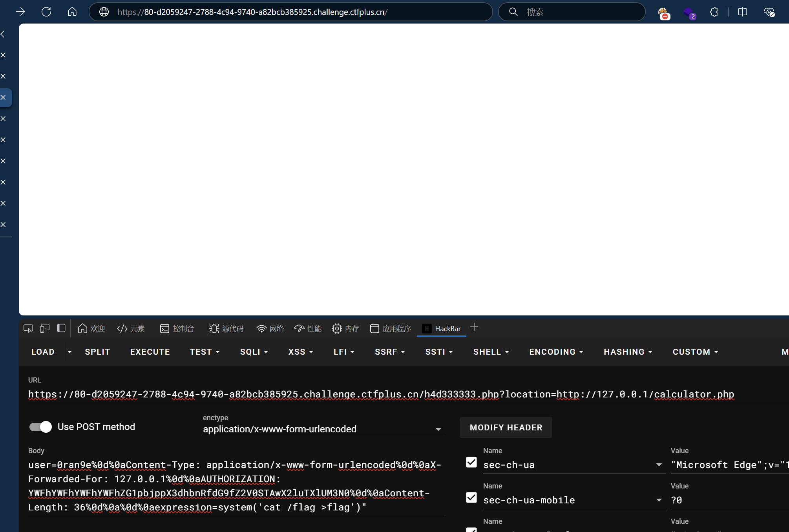
Task: Collapse sidebar with chevron arrow
Action: click(x=3, y=34)
